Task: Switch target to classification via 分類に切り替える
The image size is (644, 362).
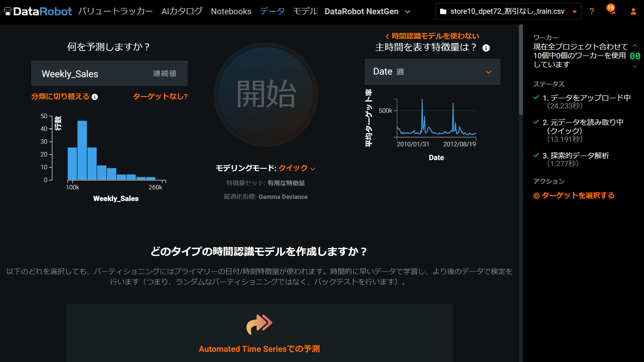Action: pyautogui.click(x=60, y=96)
